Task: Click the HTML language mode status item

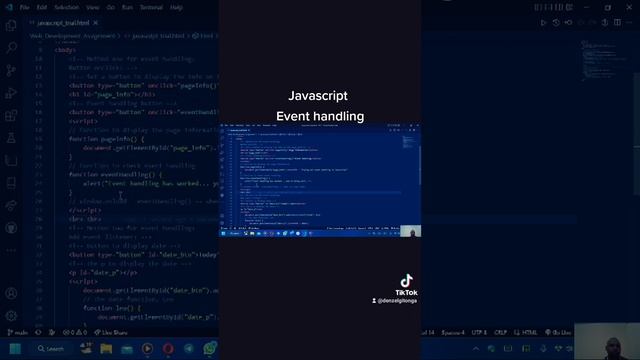Action: tap(526, 332)
